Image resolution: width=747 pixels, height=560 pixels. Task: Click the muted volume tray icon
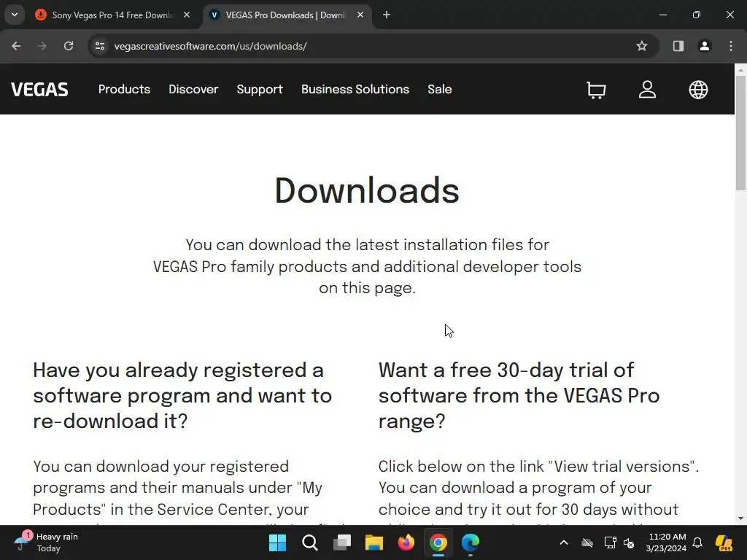[x=629, y=542]
